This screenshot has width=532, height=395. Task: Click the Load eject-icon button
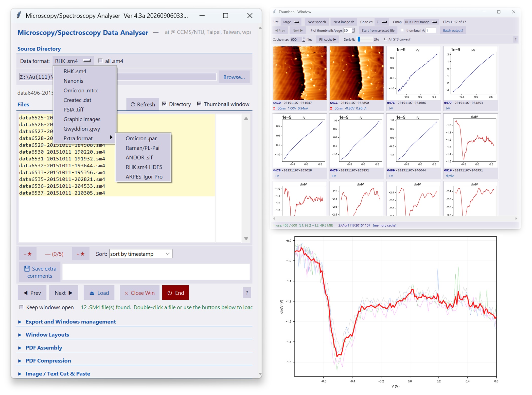tap(99, 293)
